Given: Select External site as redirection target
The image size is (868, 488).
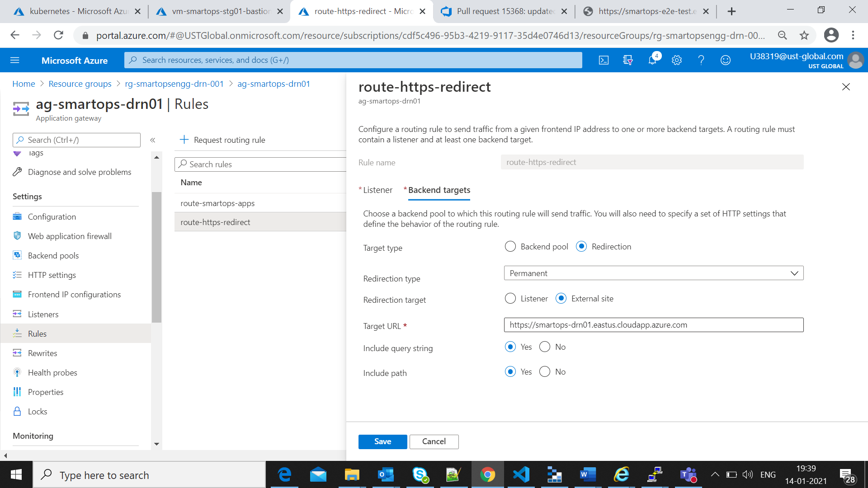Looking at the screenshot, I should point(561,298).
